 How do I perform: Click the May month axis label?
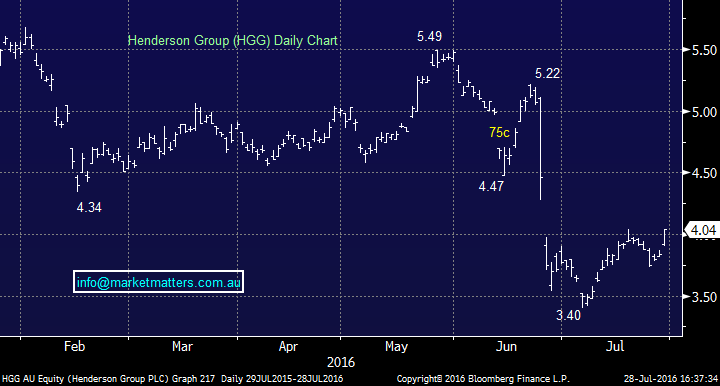(x=396, y=347)
